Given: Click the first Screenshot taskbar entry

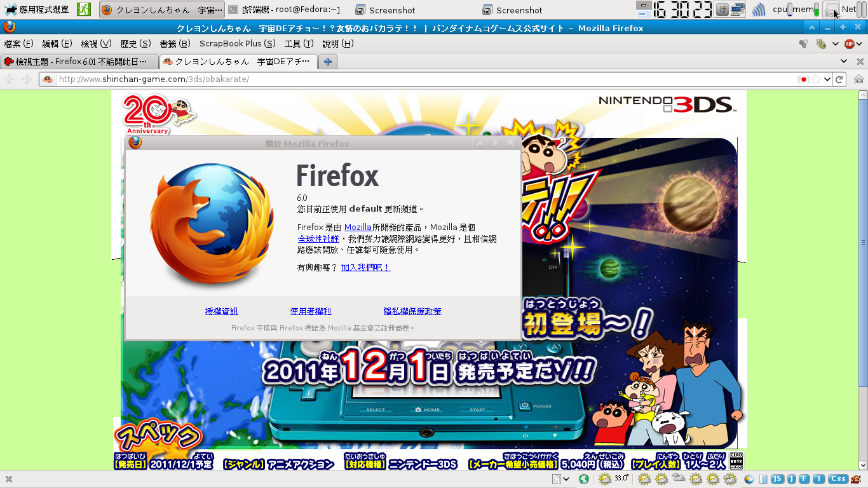Looking at the screenshot, I should click(x=385, y=10).
